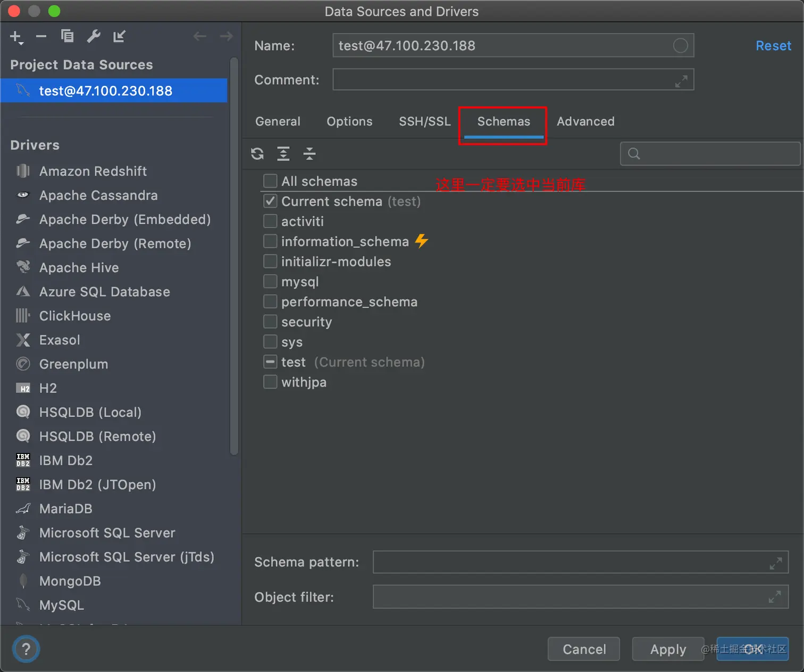Uncheck Current schema (test) checkbox
Viewport: 804px width, 672px height.
[x=270, y=201]
